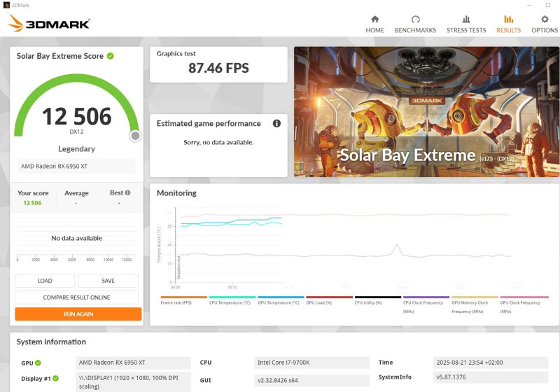The width and height of the screenshot is (560, 392).
Task: Click the spike in the monitoring graph
Action: [396, 248]
